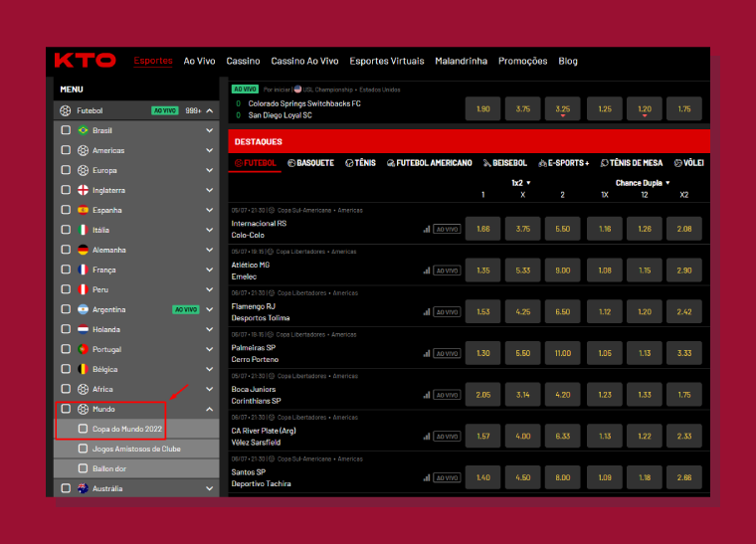Check the Argentina checkbox
This screenshot has width=756, height=544.
(x=66, y=309)
